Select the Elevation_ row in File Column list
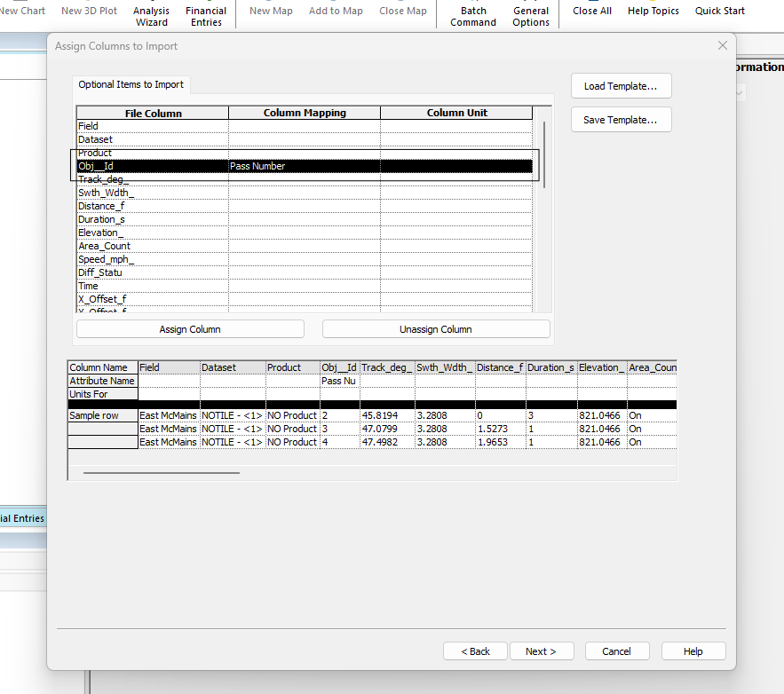 (305, 233)
